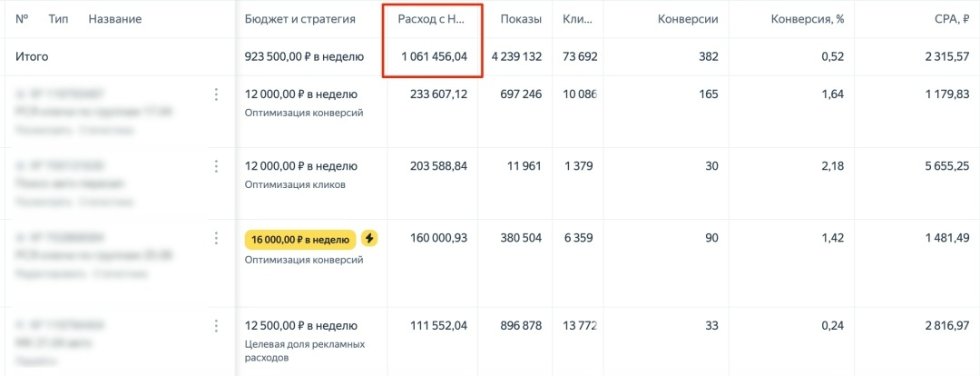Screen dimensions: 980x376
Task: Sort by Расход с НДС column header
Action: (x=432, y=19)
